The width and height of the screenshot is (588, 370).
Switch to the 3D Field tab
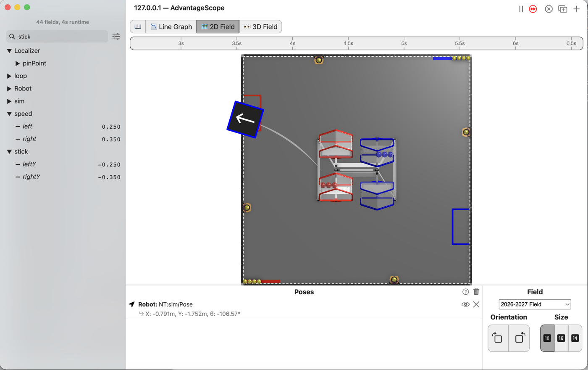pyautogui.click(x=260, y=26)
